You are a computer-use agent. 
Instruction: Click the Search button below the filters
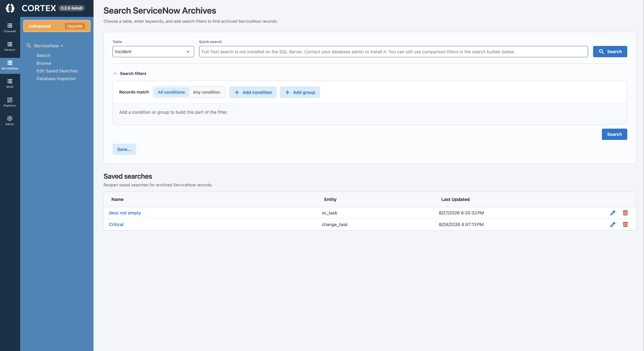[x=614, y=134]
